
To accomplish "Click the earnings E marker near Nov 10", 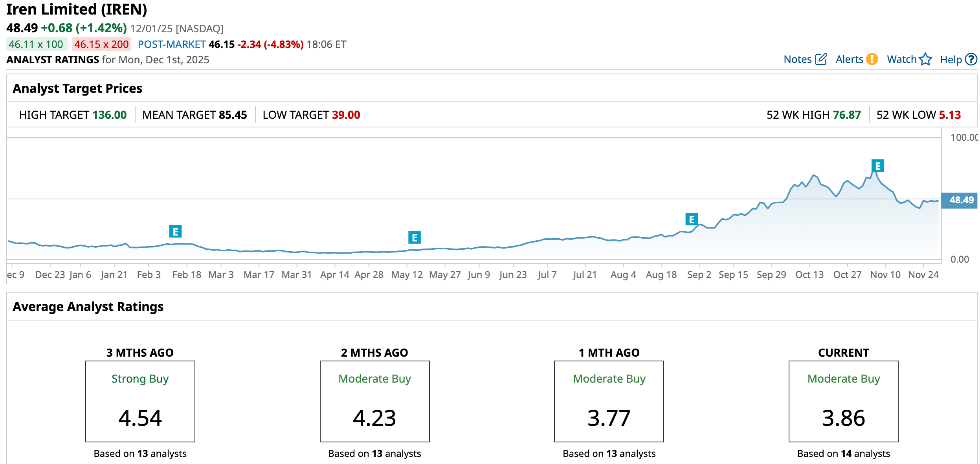I will [877, 166].
